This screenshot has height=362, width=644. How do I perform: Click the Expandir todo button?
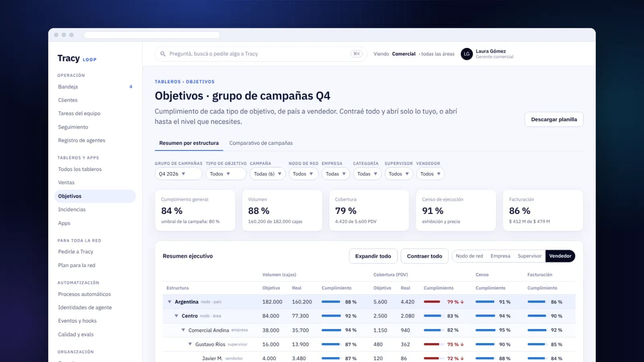[x=373, y=256]
